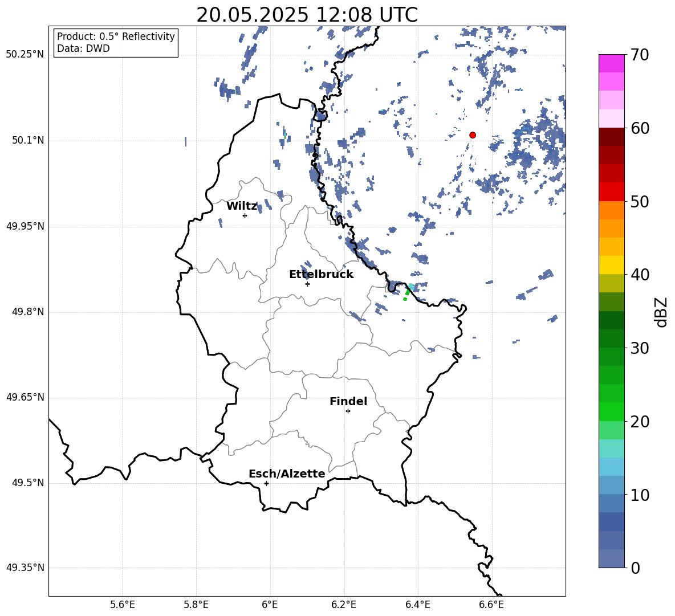The width and height of the screenshot is (675, 616).
Task: Click the "Ettelbruck" city label
Action: [321, 275]
